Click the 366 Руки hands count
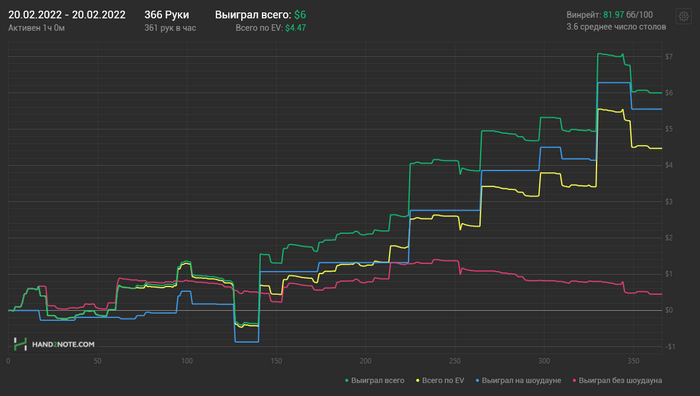The image size is (700, 396). click(x=167, y=15)
